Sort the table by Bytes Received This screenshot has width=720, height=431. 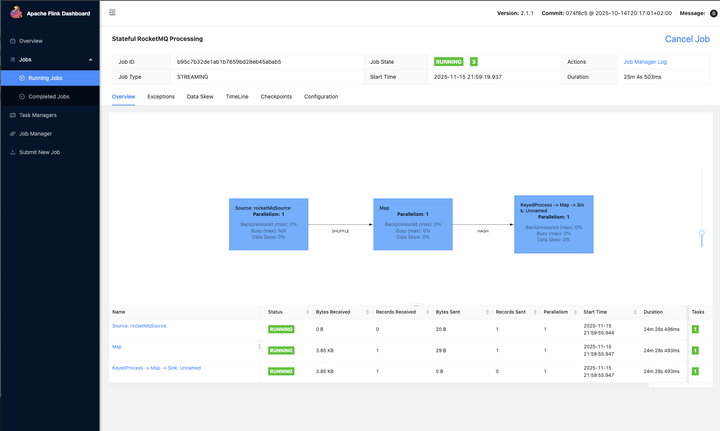(x=367, y=312)
